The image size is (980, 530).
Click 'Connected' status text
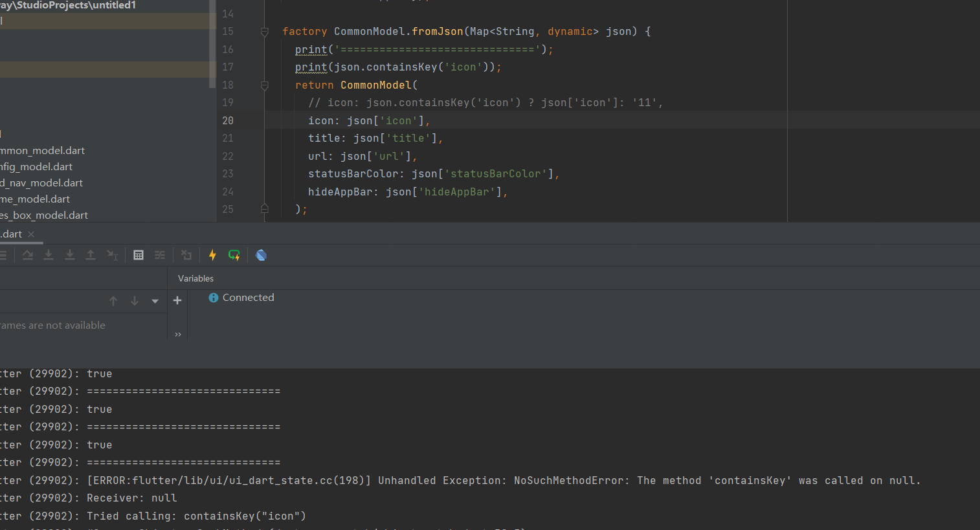[249, 298]
